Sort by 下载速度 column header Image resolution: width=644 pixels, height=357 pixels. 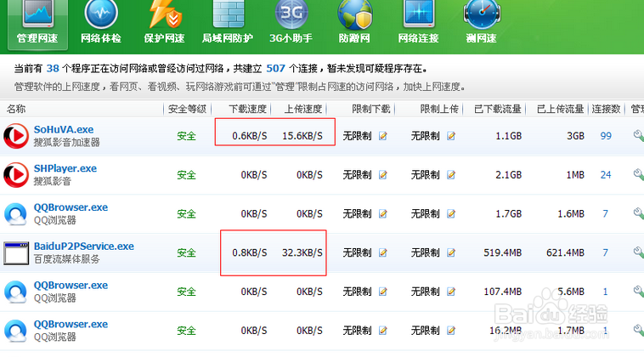click(x=248, y=109)
